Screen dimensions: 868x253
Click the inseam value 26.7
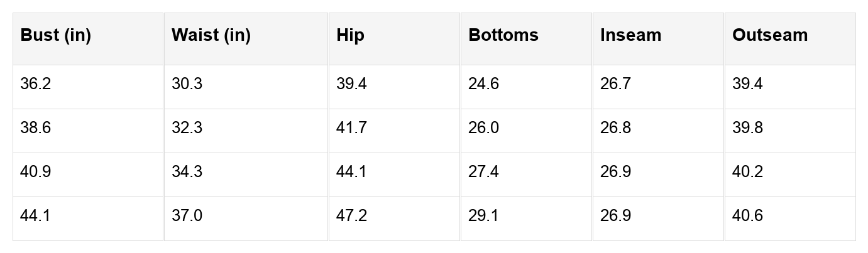pos(615,84)
